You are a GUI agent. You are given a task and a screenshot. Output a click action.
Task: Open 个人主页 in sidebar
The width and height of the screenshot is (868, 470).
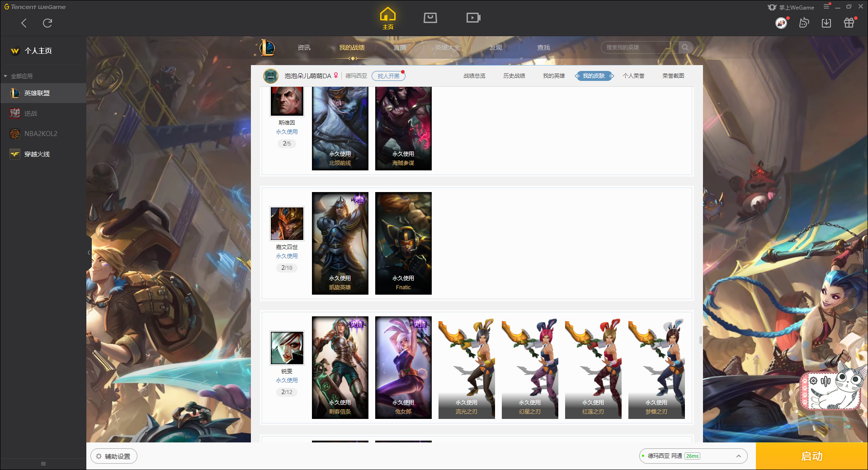click(x=38, y=51)
